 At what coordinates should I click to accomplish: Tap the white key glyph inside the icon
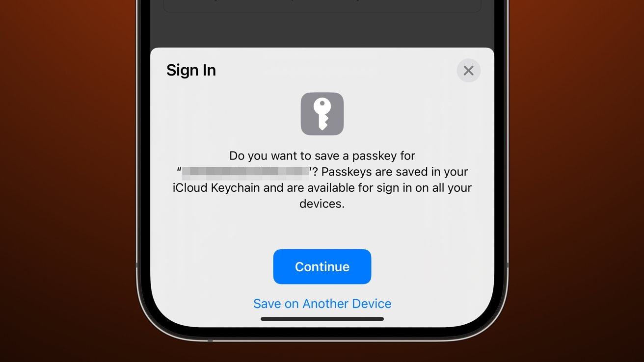322,114
